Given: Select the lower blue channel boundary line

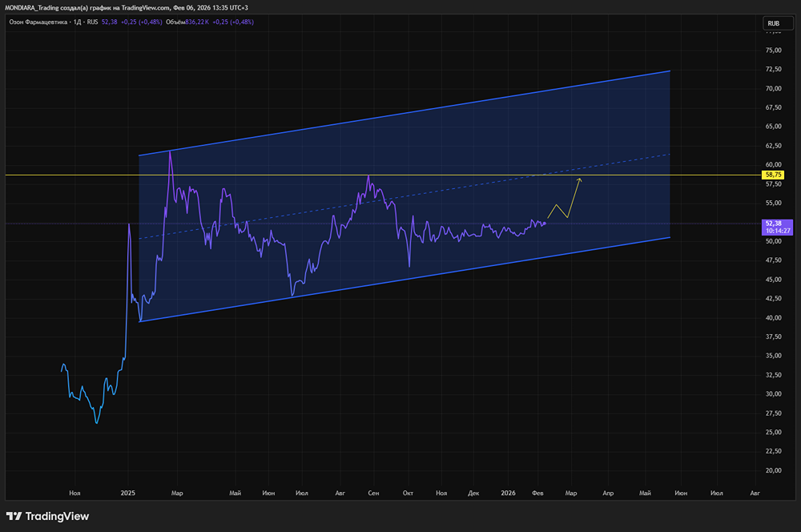Looking at the screenshot, I should pyautogui.click(x=404, y=280).
